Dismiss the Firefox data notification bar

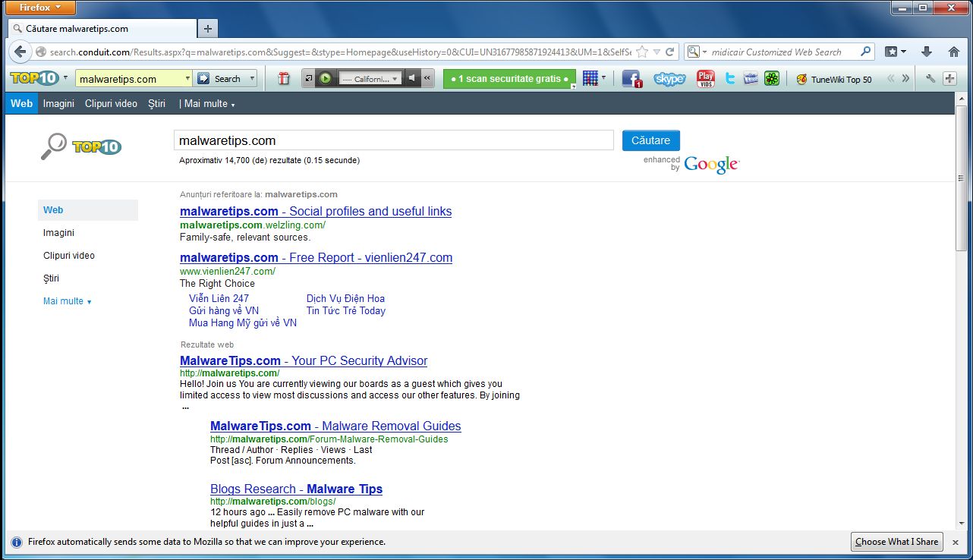tap(956, 542)
